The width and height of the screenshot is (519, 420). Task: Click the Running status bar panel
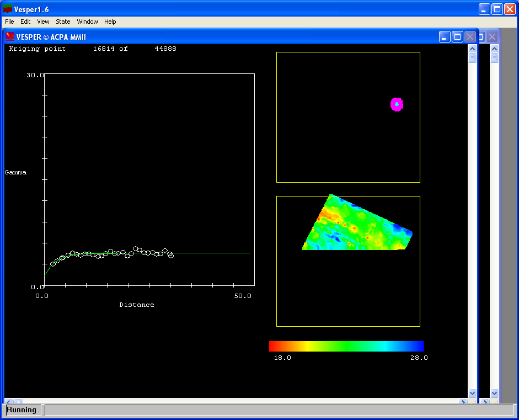(x=22, y=410)
